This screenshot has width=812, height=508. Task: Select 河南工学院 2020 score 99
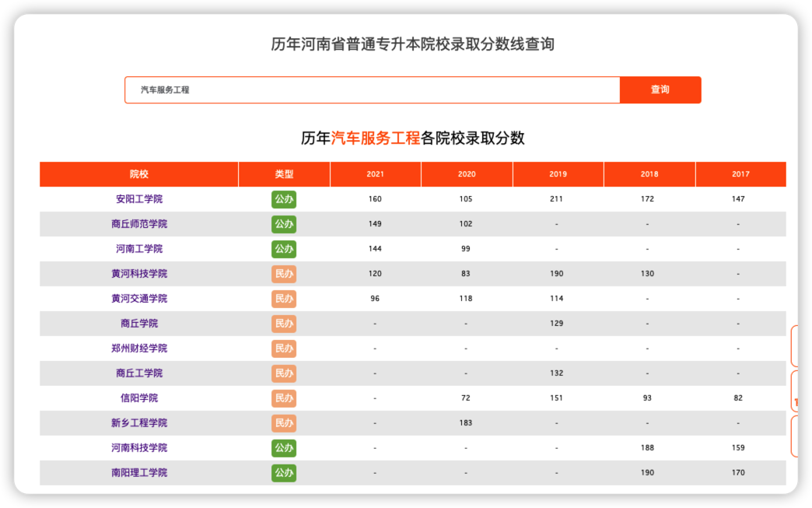[x=466, y=249]
